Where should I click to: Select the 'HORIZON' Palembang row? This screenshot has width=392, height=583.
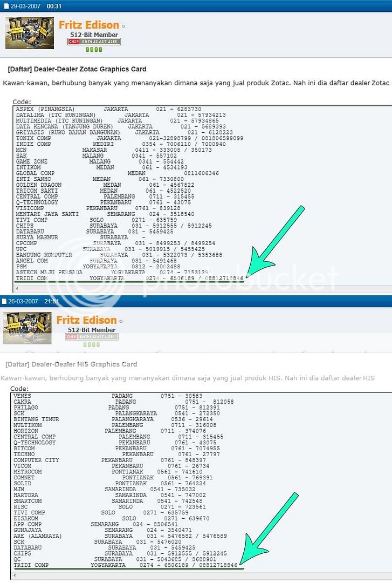coord(109,431)
